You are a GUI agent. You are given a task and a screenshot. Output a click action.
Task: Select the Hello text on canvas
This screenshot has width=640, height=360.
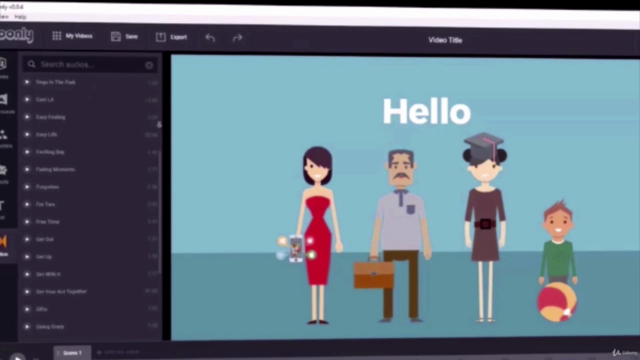427,111
